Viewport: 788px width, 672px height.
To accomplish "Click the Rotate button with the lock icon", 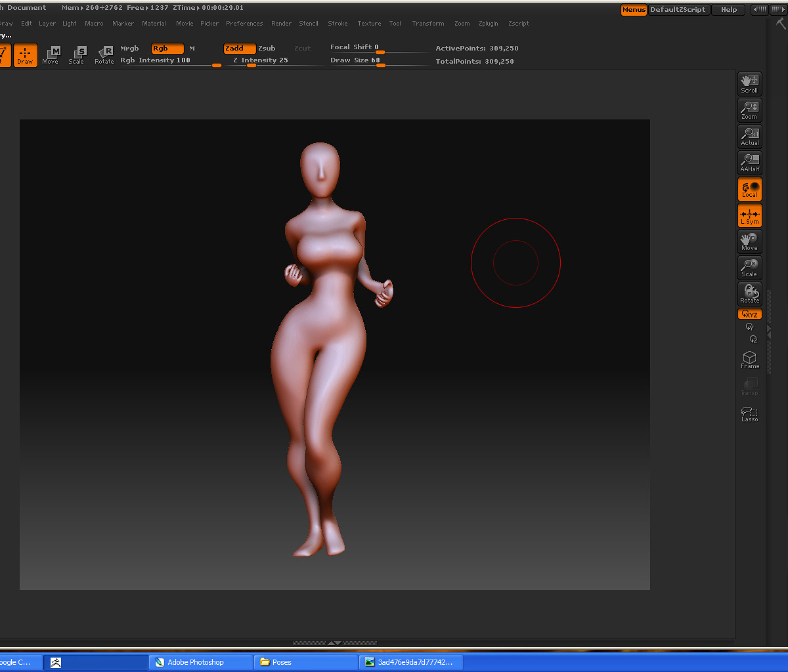I will click(749, 294).
